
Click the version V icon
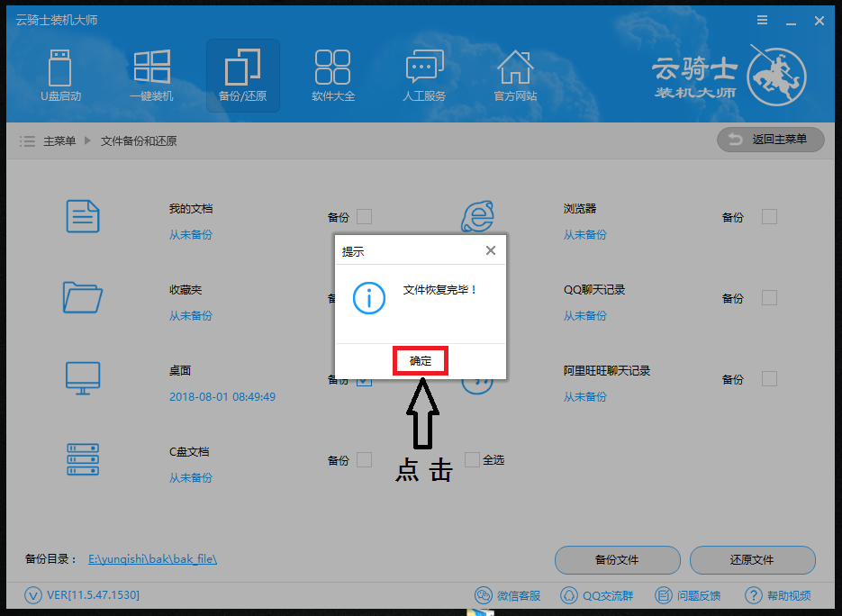pos(33,595)
